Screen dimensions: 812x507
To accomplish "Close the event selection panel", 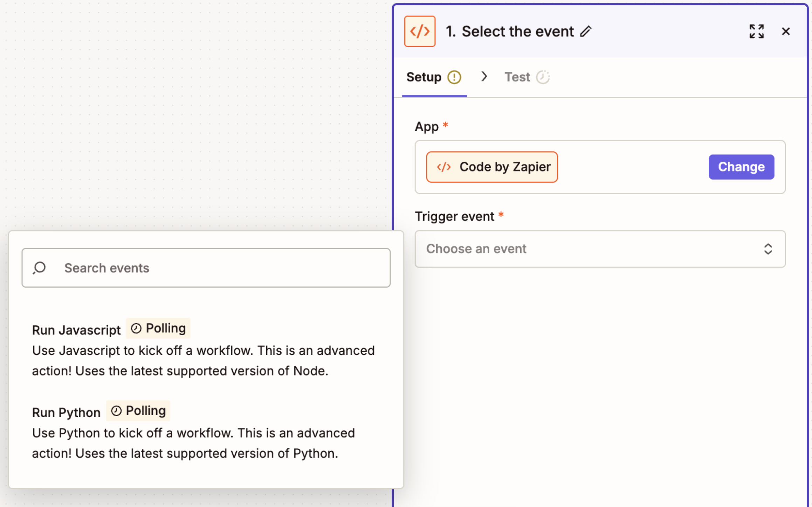I will pyautogui.click(x=786, y=31).
